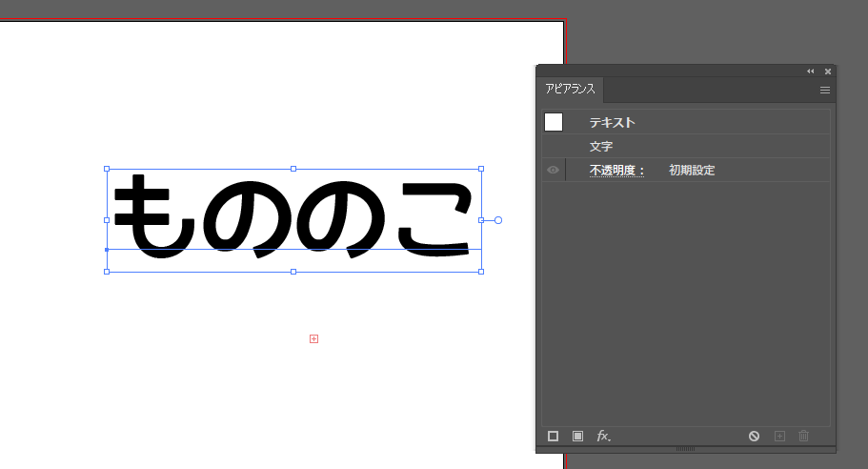The width and height of the screenshot is (868, 469).
Task: Click the Add New Stroke icon
Action: [x=553, y=436]
